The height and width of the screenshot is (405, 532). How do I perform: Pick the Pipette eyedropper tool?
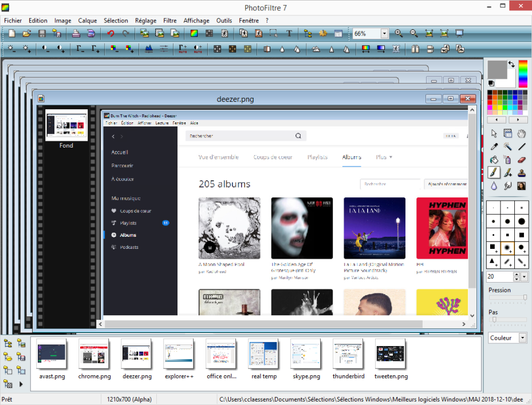(494, 146)
